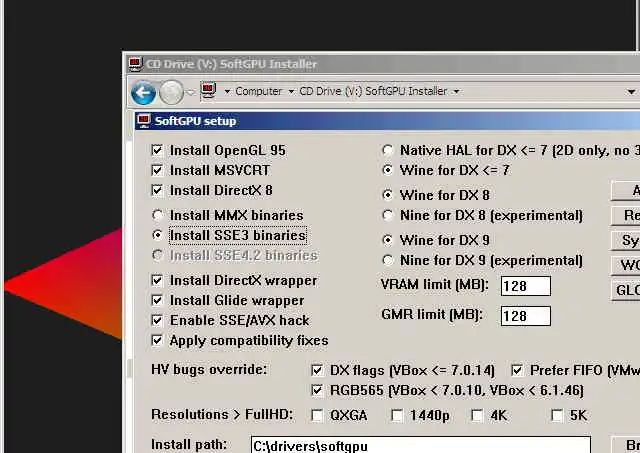Image resolution: width=640 pixels, height=453 pixels.
Task: Click the GMR limit (MB) input field
Action: (526, 316)
